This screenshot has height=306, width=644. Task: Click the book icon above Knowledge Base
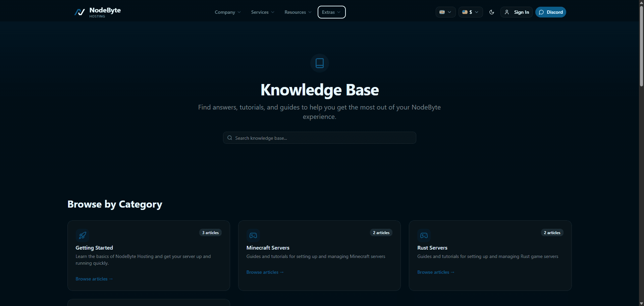(x=320, y=63)
